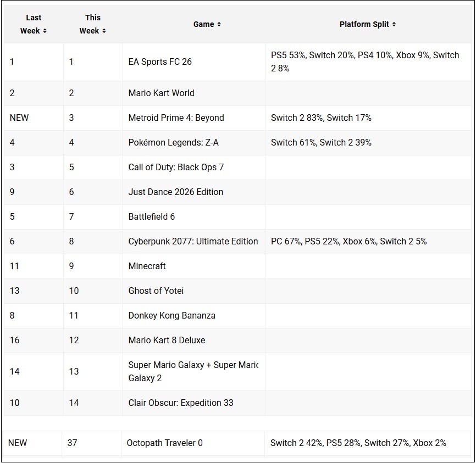476x463 pixels.
Task: Click Call of Duty: Black Ops 7
Action: click(x=176, y=167)
